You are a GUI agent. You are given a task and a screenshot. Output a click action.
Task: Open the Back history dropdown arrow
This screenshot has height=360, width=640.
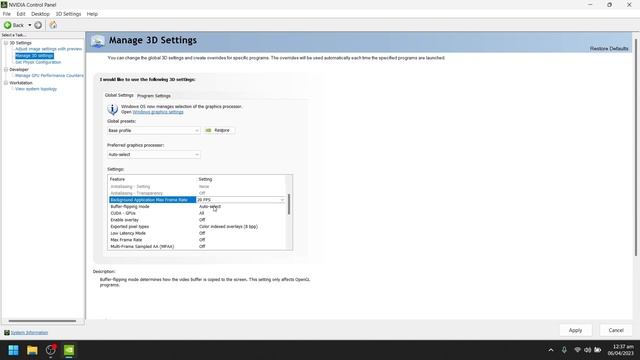pyautogui.click(x=29, y=25)
